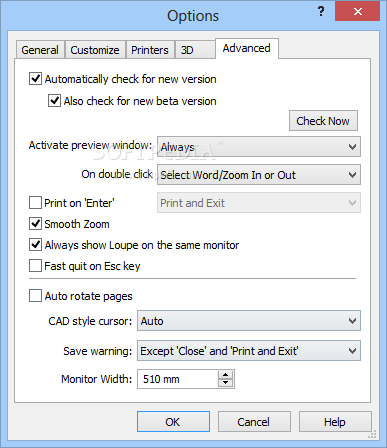Click the Cancel button
Image resolution: width=387 pixels, height=448 pixels.
[x=254, y=422]
